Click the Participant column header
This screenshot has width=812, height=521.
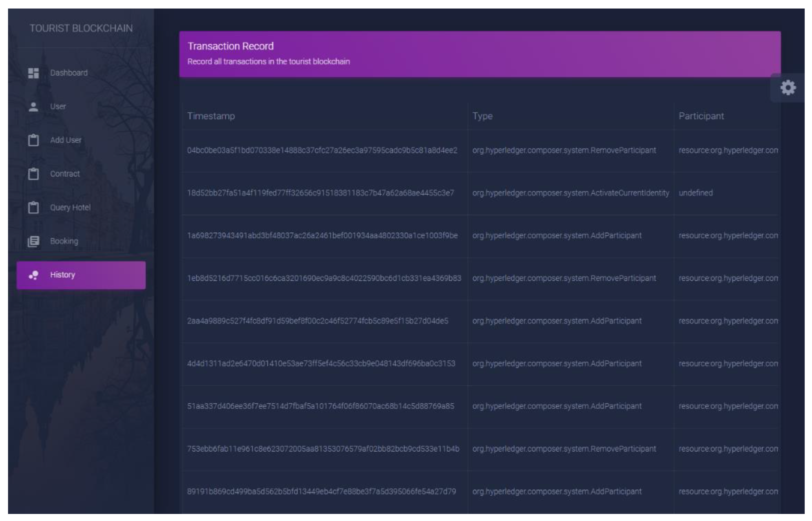point(701,116)
